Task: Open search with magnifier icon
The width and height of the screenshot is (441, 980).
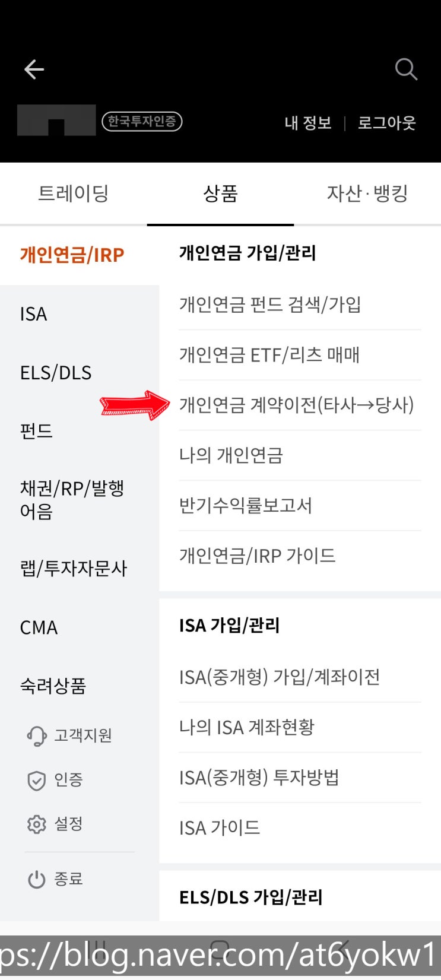Action: pos(406,69)
